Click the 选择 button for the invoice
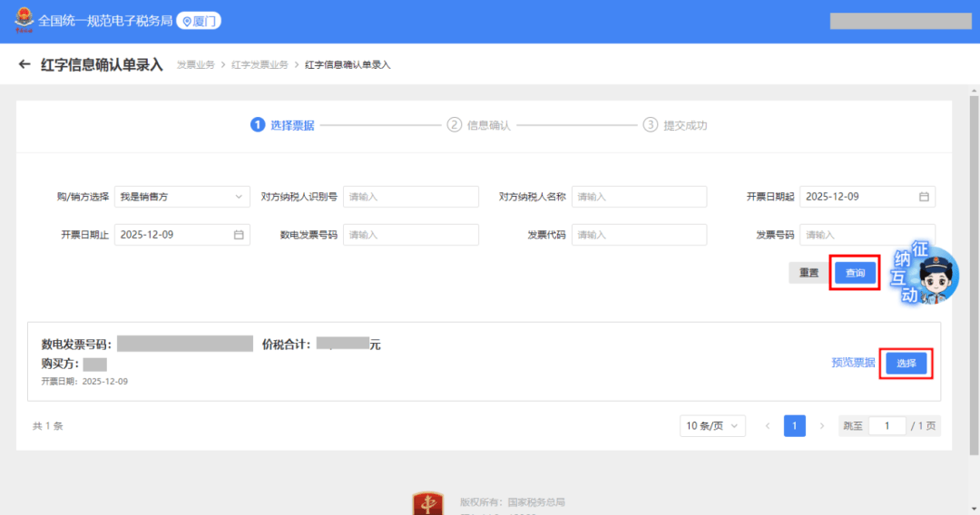Screen dimensions: 980x515 pyautogui.click(x=906, y=363)
